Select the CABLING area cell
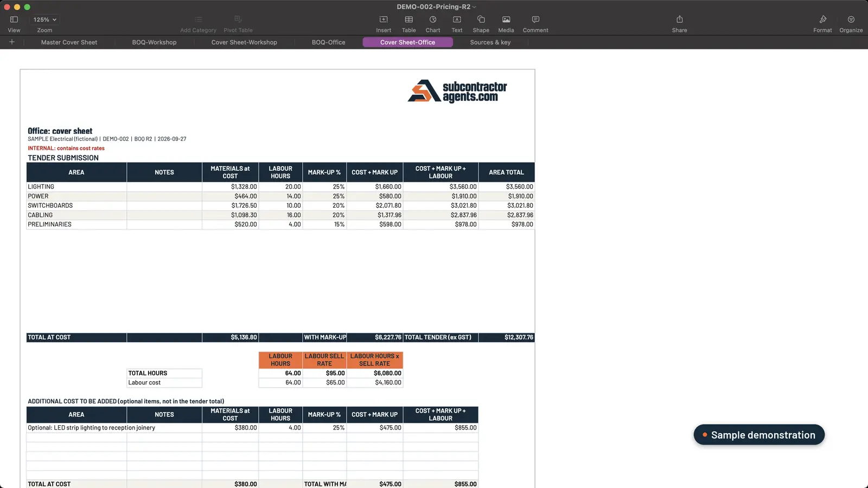The width and height of the screenshot is (868, 488). pos(76,215)
